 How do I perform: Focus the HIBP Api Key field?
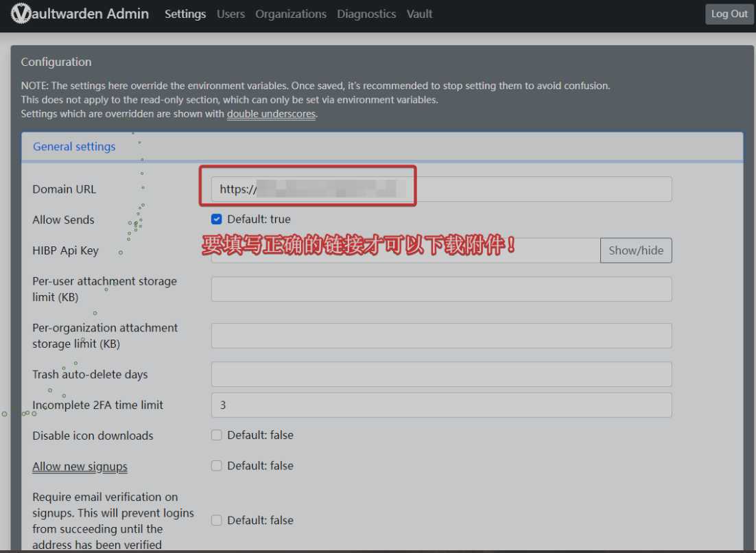point(405,250)
